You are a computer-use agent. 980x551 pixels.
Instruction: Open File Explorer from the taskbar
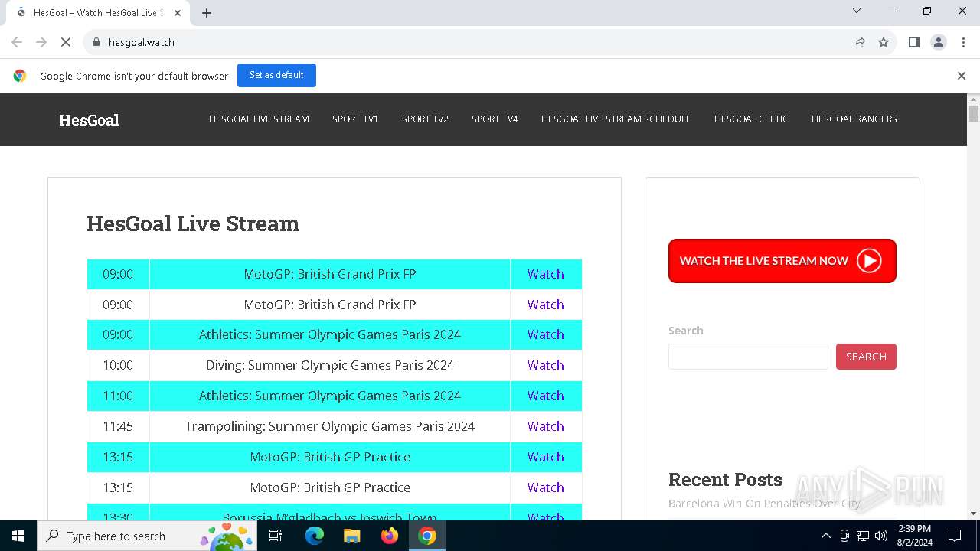pos(351,536)
